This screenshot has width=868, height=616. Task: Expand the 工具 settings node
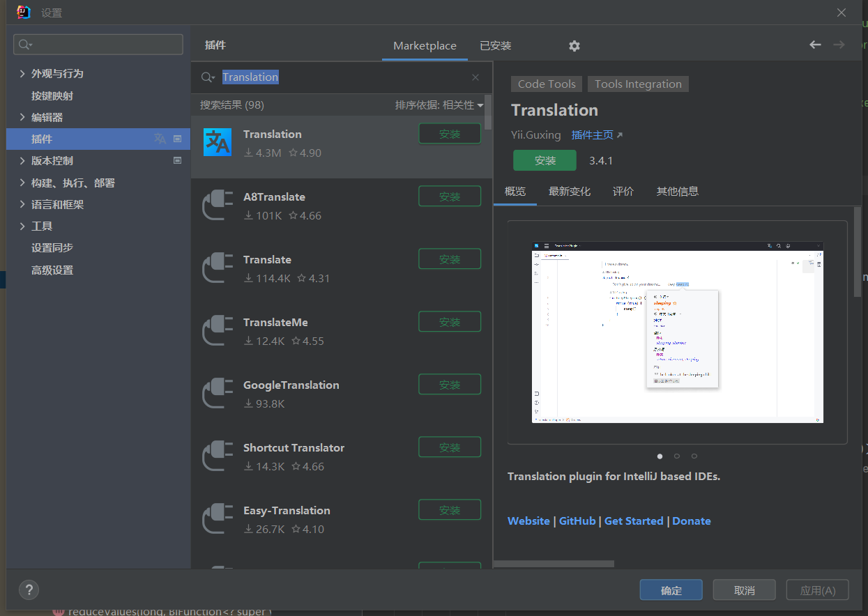point(22,226)
